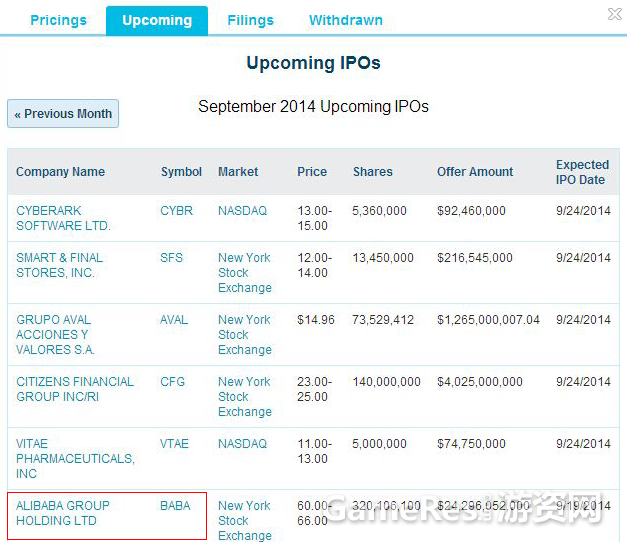Select the 60.00-66.00 price range
This screenshot has height=542, width=627.
(314, 513)
